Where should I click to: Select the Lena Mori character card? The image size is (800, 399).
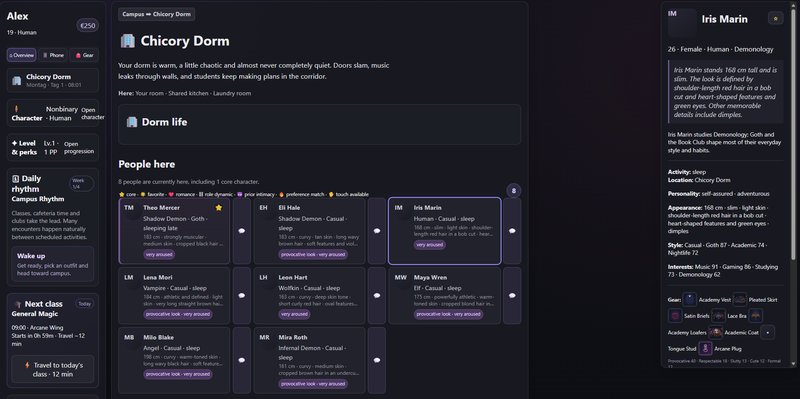point(174,295)
